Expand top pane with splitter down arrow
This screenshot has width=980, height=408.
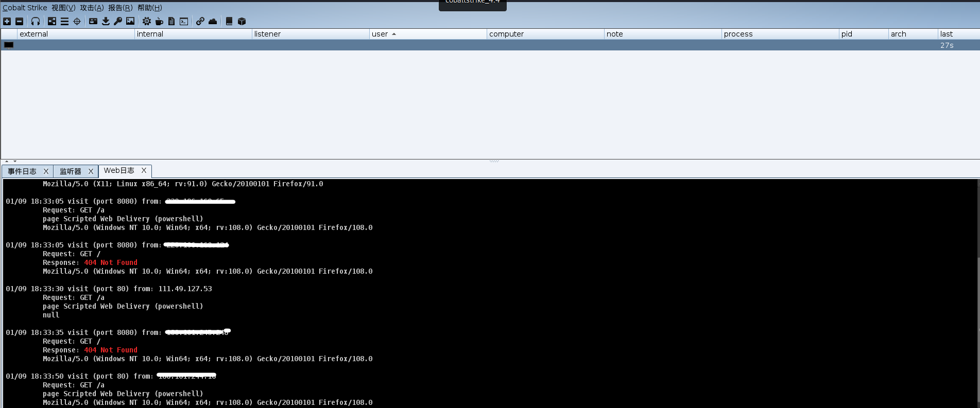click(x=15, y=162)
